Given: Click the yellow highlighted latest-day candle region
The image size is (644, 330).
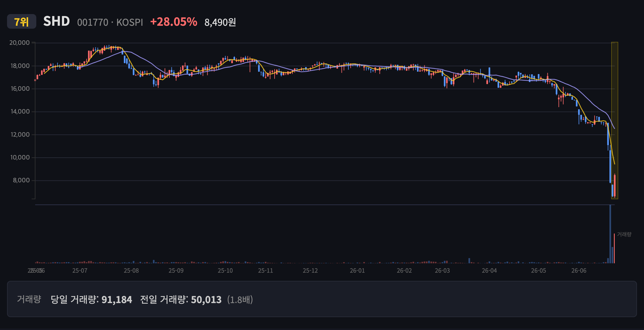Looking at the screenshot, I should click(x=615, y=121).
